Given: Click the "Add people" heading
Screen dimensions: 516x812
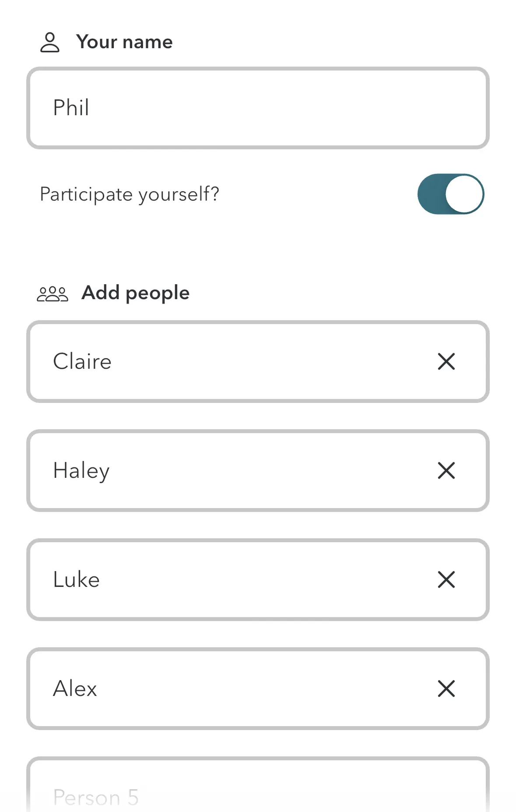Looking at the screenshot, I should click(135, 293).
